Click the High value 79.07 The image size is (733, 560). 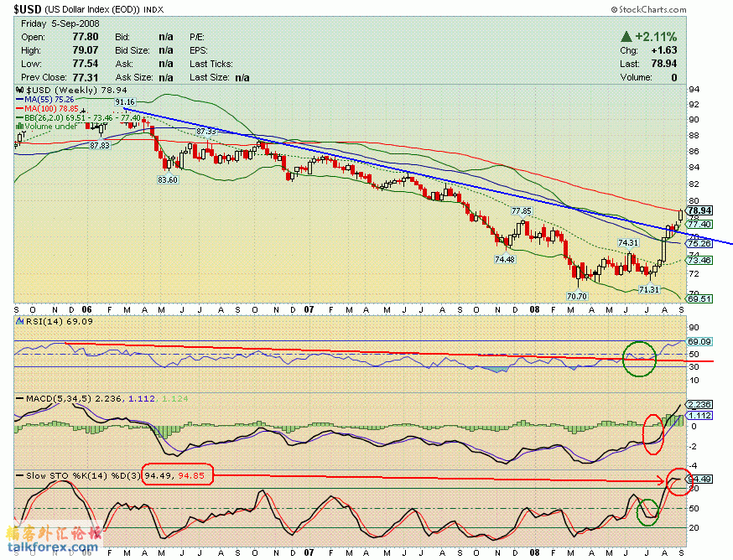[x=85, y=50]
